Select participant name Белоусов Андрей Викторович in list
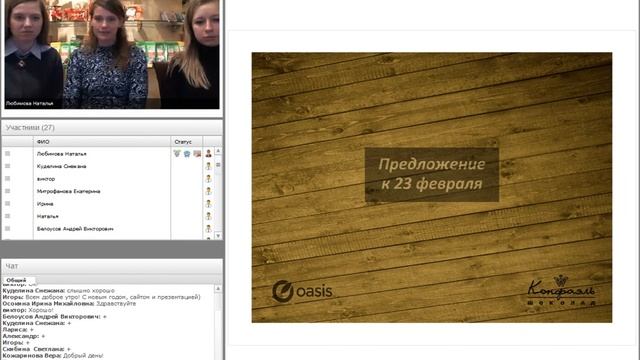Viewport: 640px width, 360px height. click(75, 229)
